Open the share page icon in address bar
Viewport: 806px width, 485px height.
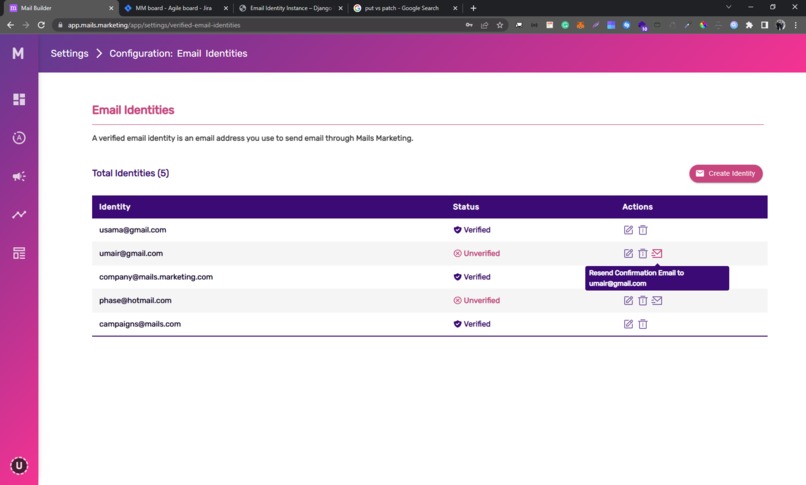coord(484,25)
